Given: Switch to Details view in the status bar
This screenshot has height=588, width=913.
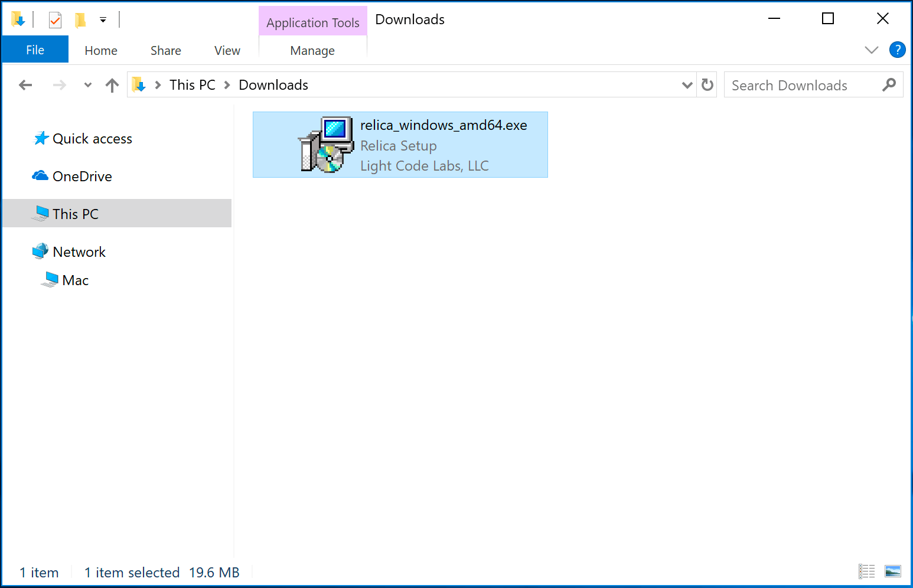Looking at the screenshot, I should point(867,571).
